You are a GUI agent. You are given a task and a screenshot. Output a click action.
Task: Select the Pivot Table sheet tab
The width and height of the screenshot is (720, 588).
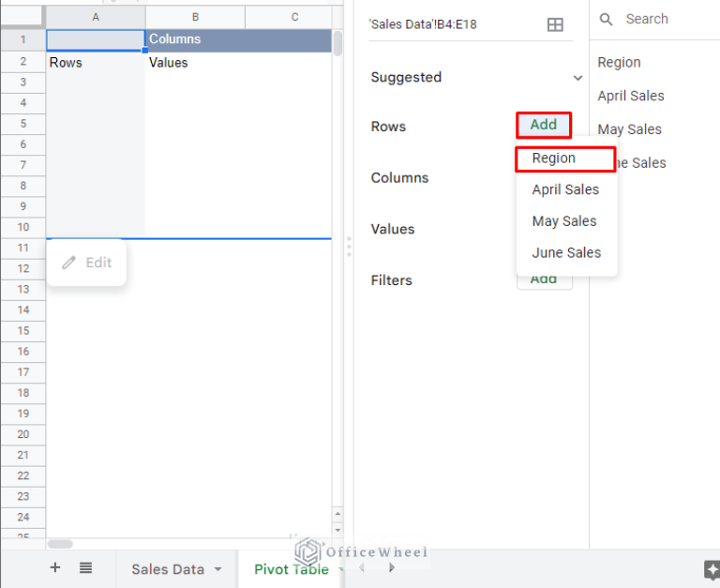point(292,569)
